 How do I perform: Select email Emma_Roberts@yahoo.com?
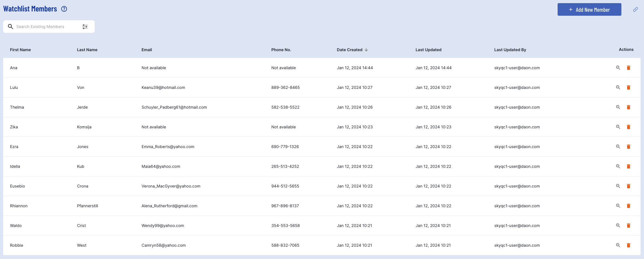click(168, 147)
